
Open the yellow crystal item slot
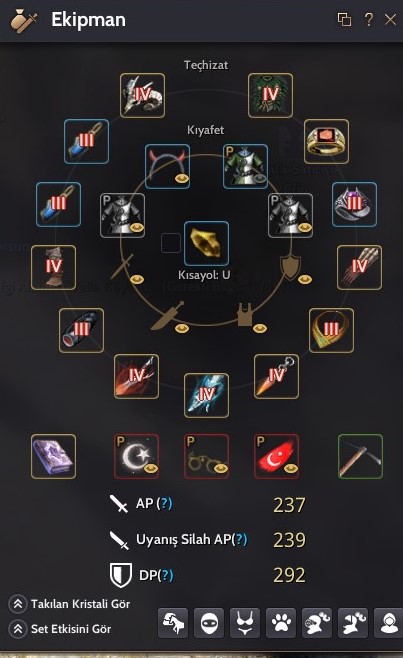coord(207,243)
